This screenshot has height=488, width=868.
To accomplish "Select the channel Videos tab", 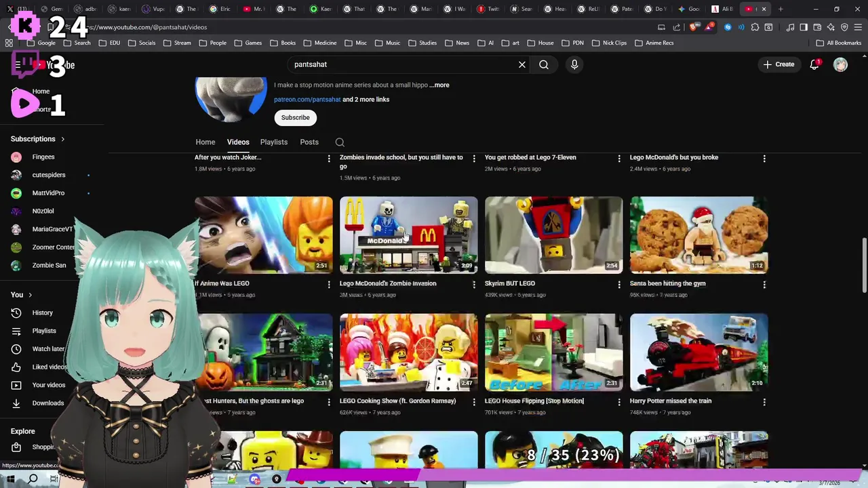I will tap(238, 142).
